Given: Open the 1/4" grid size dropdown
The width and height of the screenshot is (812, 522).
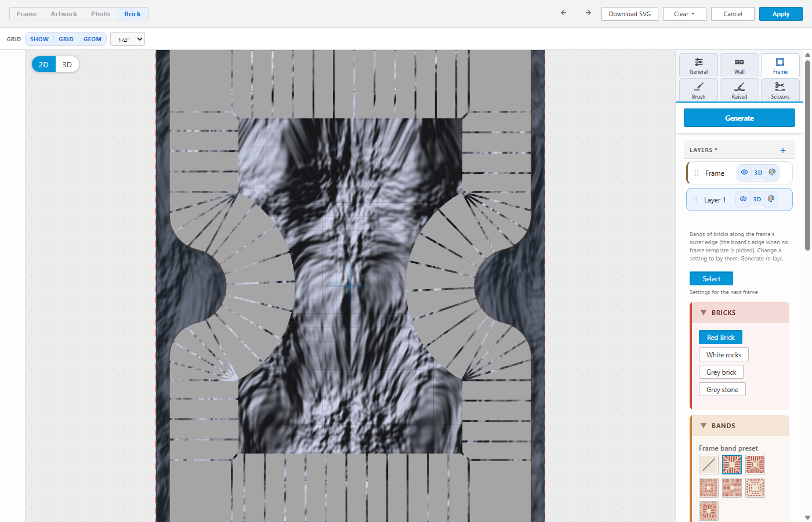Looking at the screenshot, I should click(128, 39).
